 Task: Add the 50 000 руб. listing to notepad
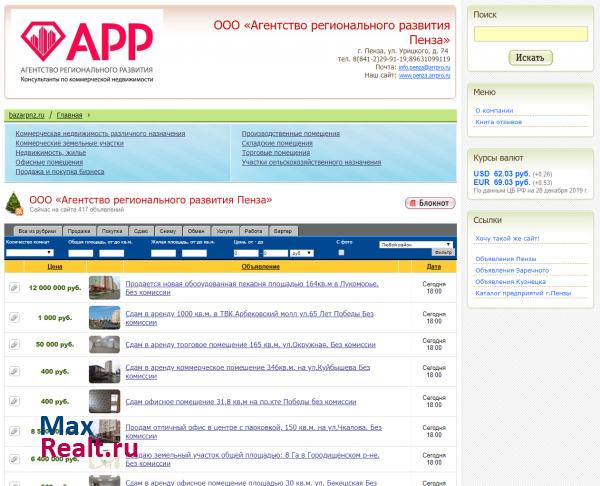(14, 344)
